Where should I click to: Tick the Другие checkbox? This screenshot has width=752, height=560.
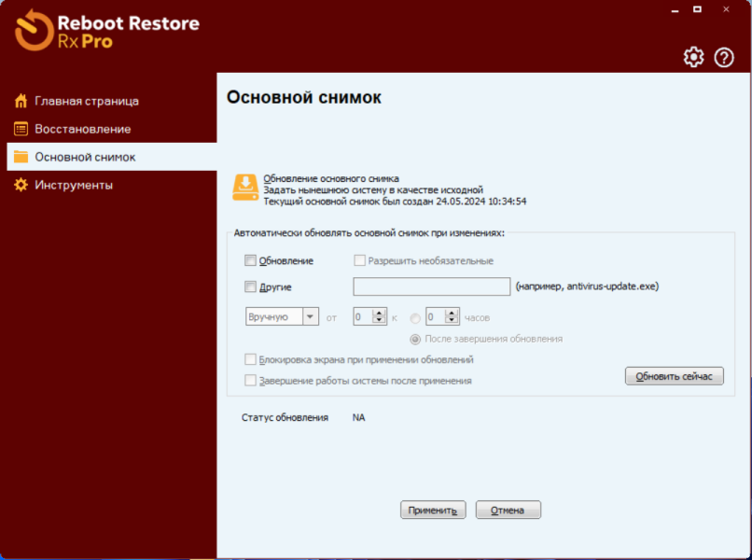[250, 287]
